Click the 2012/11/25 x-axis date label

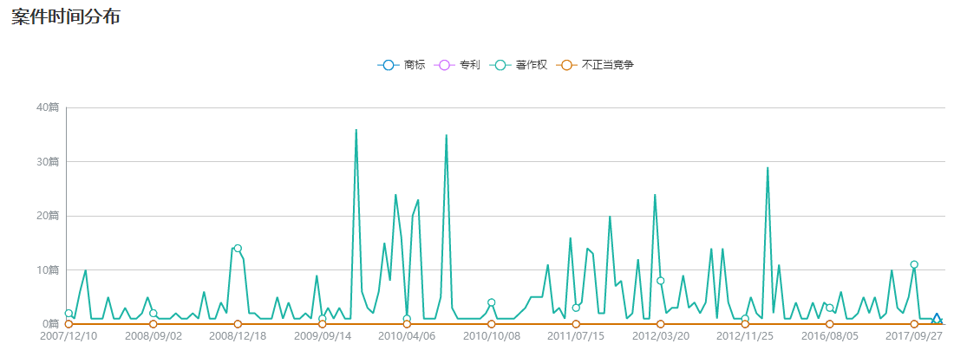pyautogui.click(x=745, y=336)
